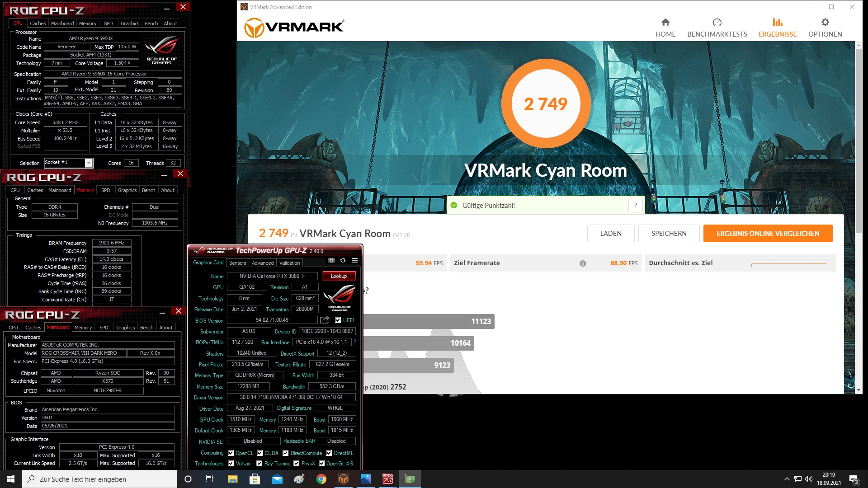Click network icon in system tray
The height and width of the screenshot is (488, 868).
point(798,479)
